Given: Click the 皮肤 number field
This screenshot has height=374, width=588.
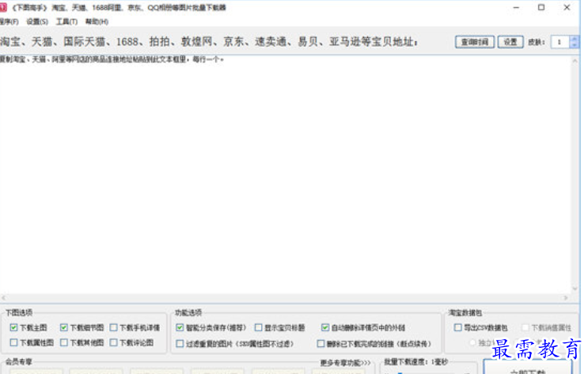Looking at the screenshot, I should click(560, 42).
